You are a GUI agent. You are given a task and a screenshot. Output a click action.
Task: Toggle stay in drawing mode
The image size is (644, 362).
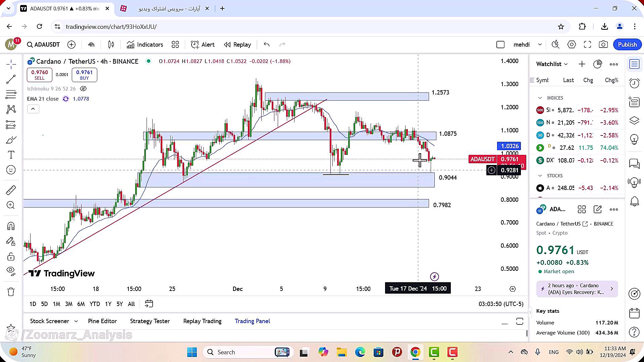coord(11,241)
